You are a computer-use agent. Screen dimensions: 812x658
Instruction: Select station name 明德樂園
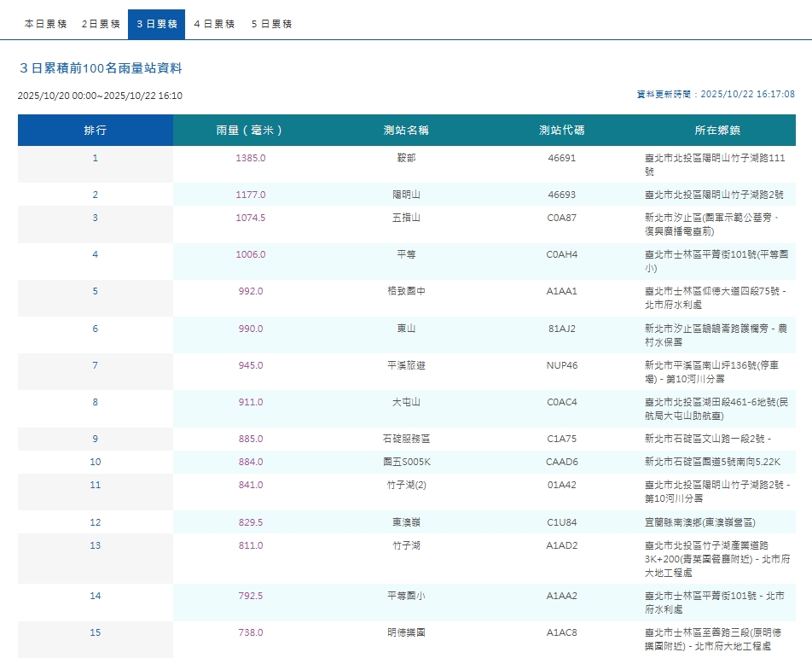tap(406, 632)
